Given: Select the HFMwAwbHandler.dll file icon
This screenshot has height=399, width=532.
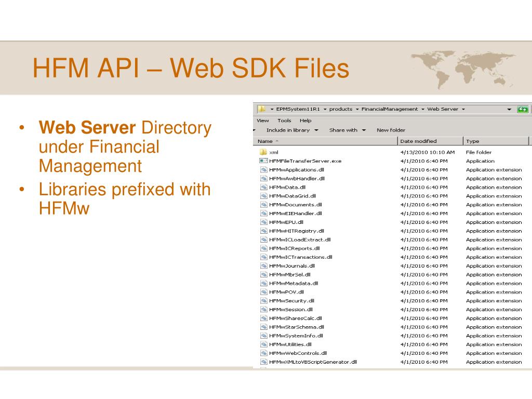Looking at the screenshot, I should point(263,179).
